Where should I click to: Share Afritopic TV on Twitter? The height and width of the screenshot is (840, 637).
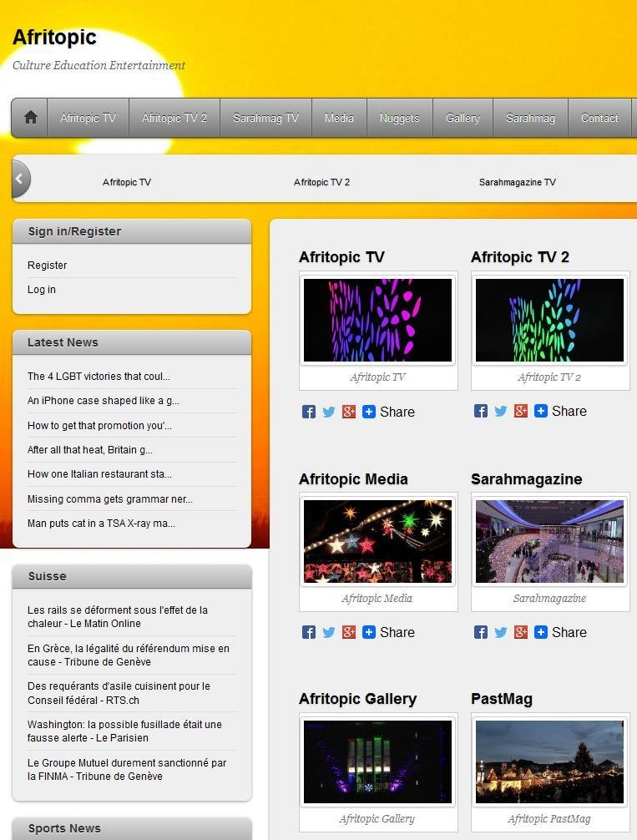[x=329, y=412]
